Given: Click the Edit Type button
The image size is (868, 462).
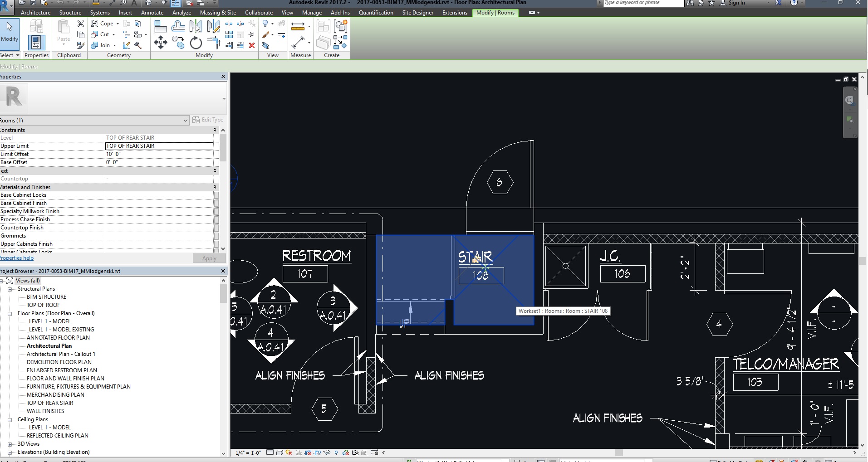Looking at the screenshot, I should point(208,120).
